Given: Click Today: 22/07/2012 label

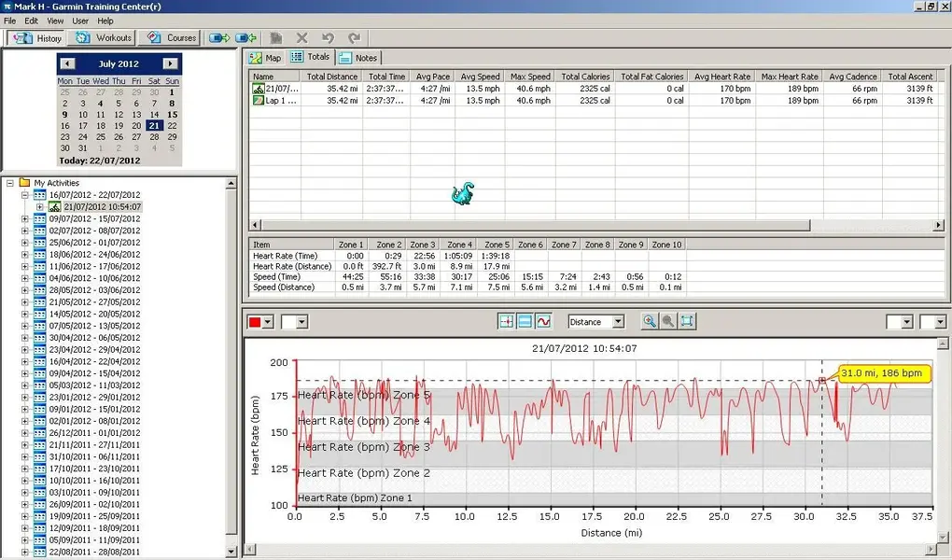Looking at the screenshot, I should pyautogui.click(x=100, y=161).
